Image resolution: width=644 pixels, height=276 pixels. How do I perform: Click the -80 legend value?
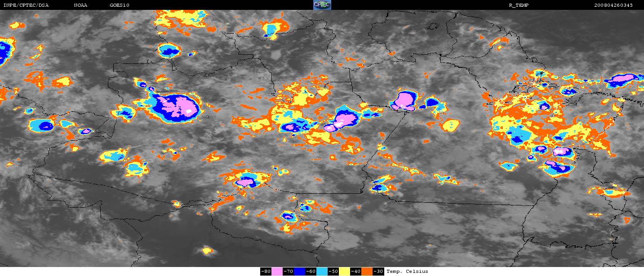(x=266, y=272)
